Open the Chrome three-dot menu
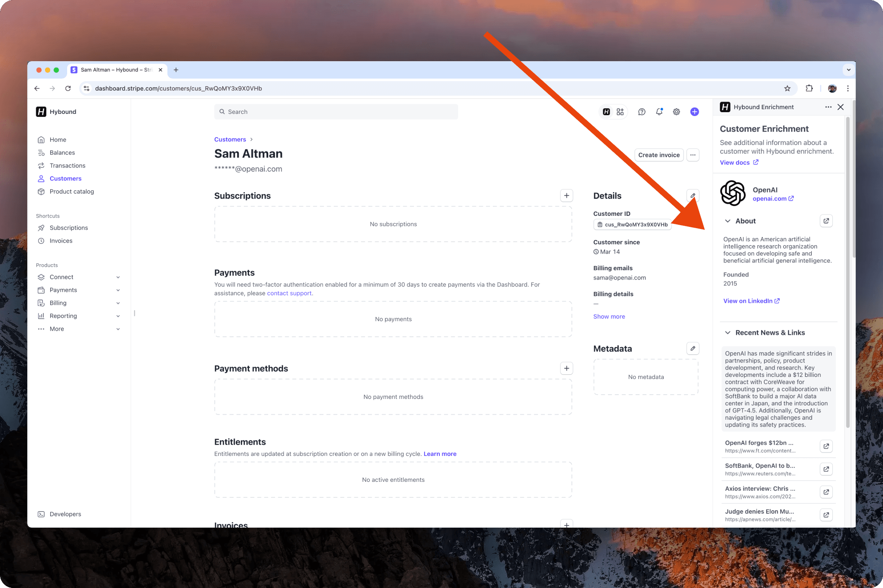Image resolution: width=883 pixels, height=588 pixels. 848,88
